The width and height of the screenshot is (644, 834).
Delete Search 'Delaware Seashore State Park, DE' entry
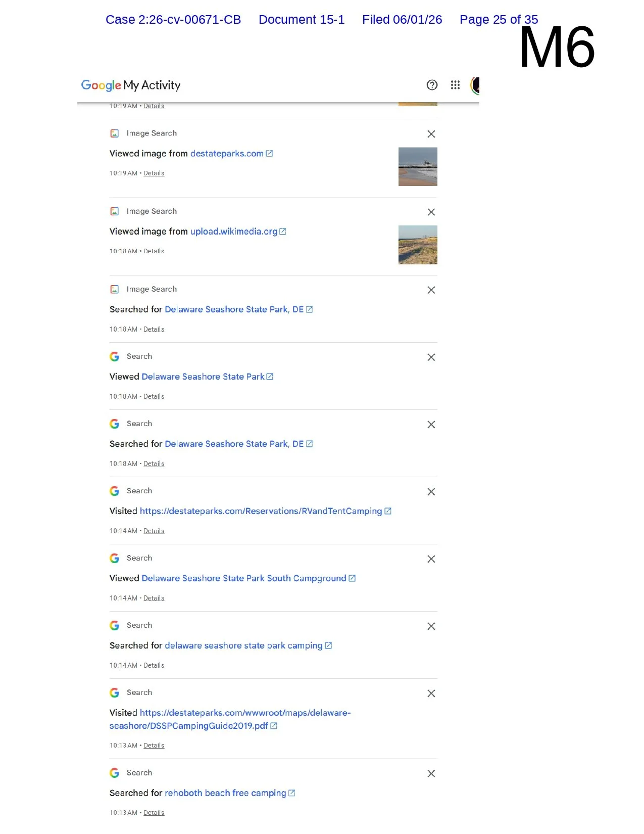click(x=431, y=424)
